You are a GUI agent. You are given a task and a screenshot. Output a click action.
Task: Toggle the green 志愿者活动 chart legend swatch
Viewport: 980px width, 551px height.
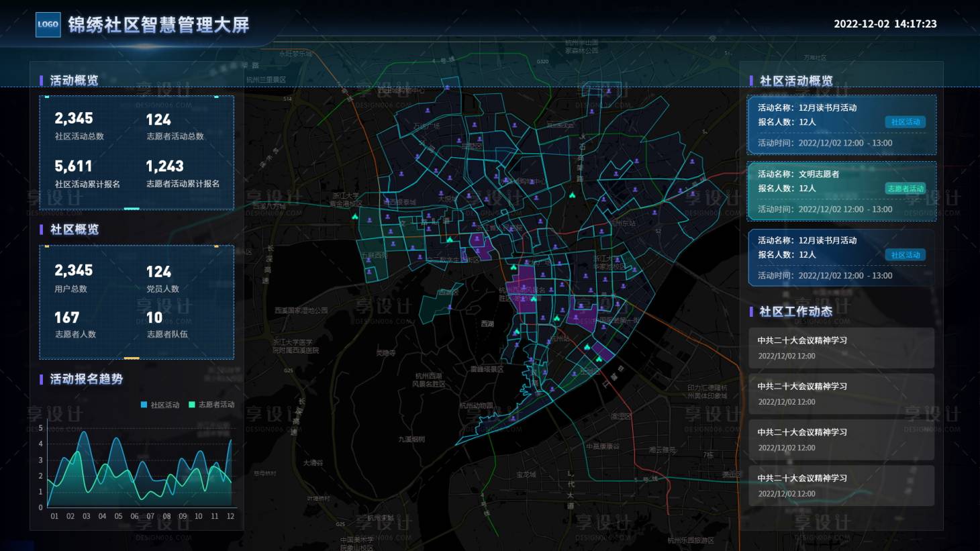(192, 405)
